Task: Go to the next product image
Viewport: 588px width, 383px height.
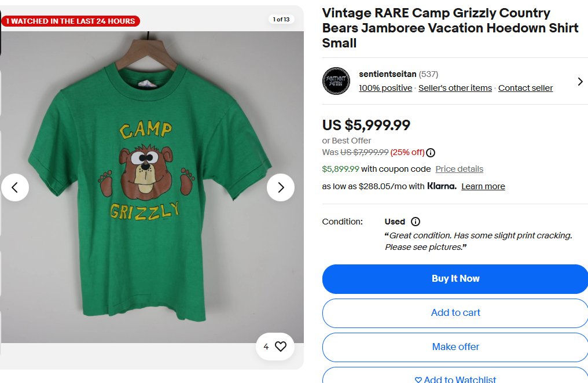Action: (281, 187)
